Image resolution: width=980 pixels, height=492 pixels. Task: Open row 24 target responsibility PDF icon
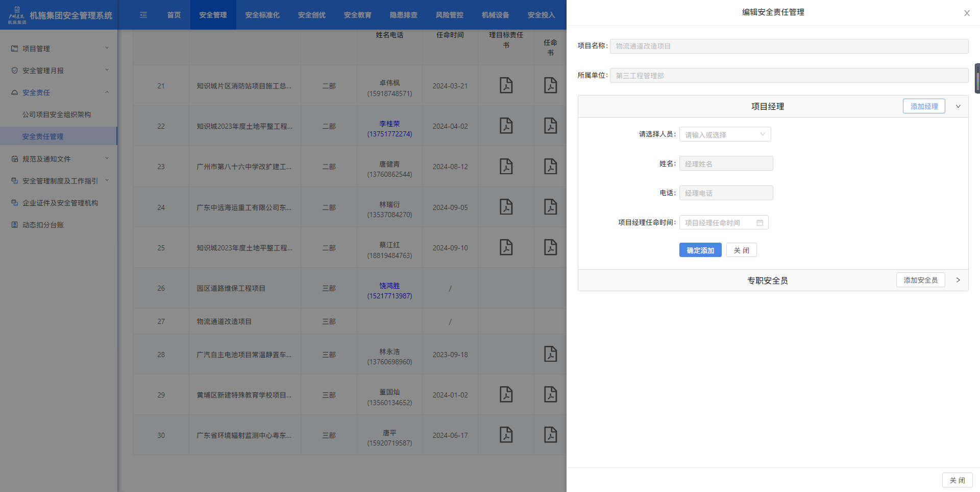(x=506, y=207)
